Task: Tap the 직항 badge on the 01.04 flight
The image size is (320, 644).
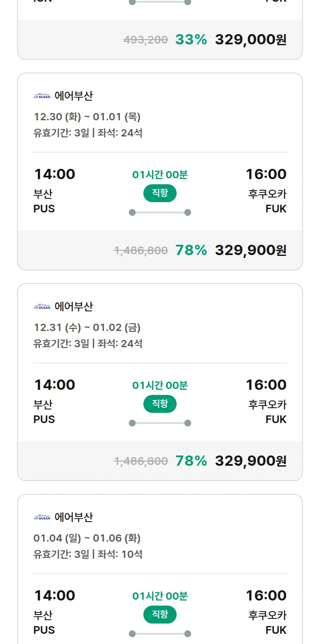Action: (160, 615)
